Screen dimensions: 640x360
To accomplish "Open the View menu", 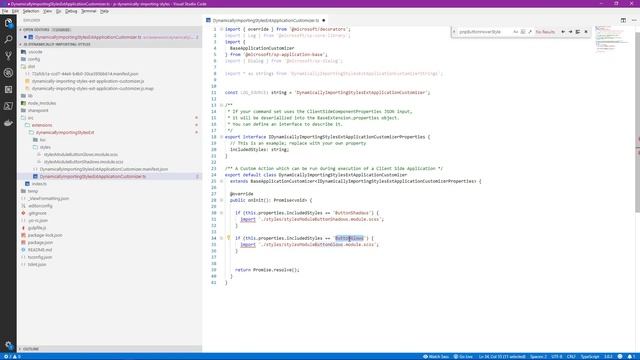I will click(x=48, y=11).
